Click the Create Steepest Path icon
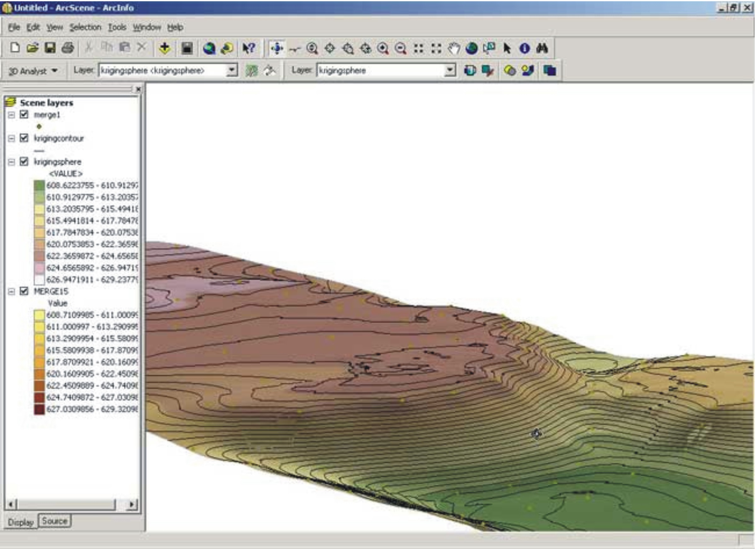The height and width of the screenshot is (549, 756). 269,70
